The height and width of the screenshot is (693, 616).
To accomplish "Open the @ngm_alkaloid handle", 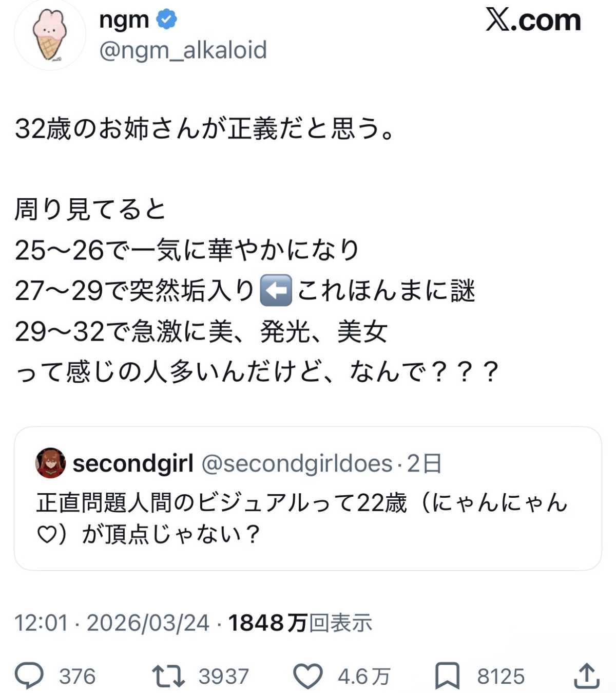I will pos(183,50).
